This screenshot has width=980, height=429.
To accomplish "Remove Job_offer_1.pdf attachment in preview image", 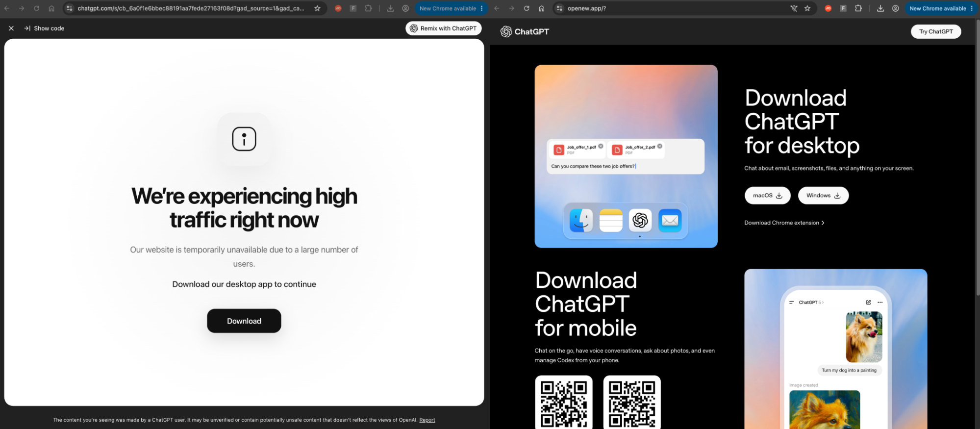I will (x=601, y=146).
